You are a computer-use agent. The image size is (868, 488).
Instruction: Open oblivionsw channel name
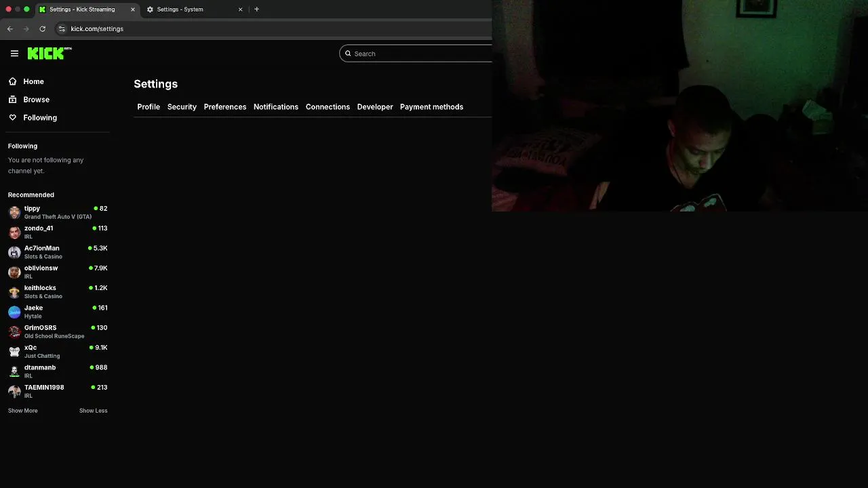click(41, 268)
